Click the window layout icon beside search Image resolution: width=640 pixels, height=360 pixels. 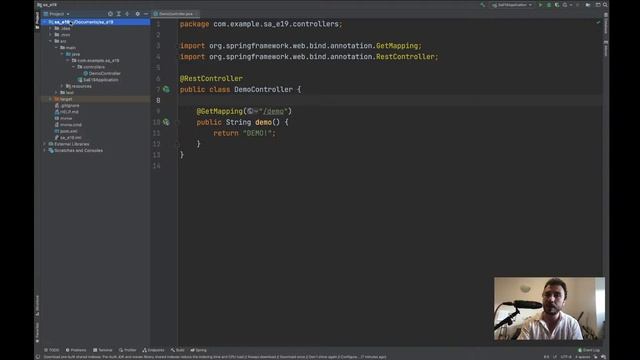click(x=598, y=5)
